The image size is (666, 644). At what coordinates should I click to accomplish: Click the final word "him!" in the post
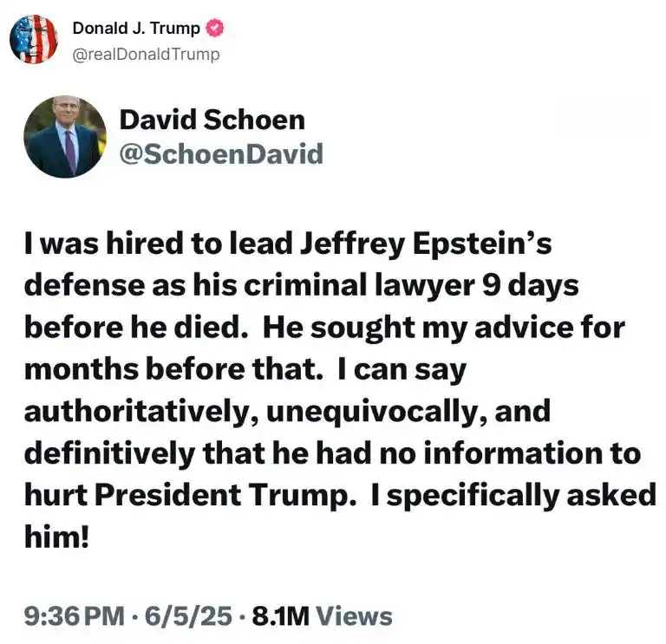(56, 536)
